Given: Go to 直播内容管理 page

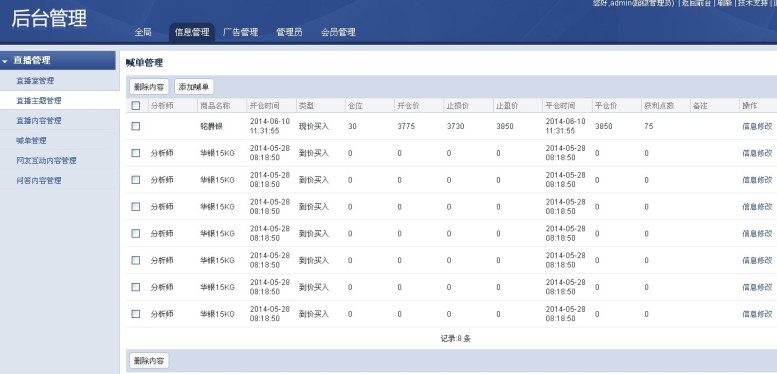Looking at the screenshot, I should (x=39, y=120).
